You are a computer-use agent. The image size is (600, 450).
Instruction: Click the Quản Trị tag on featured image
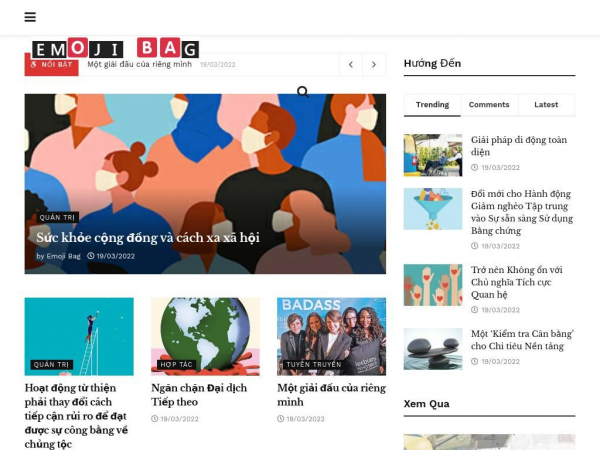tap(57, 217)
